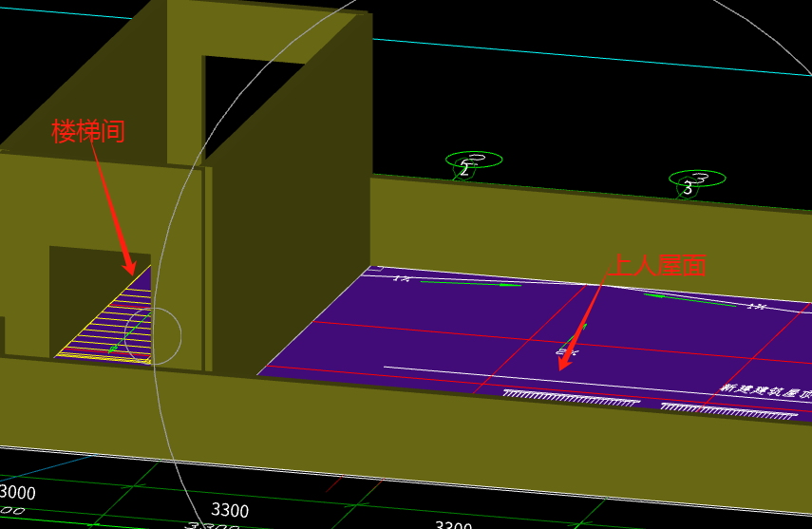Click the white roof label text on purple slab
The width and height of the screenshot is (812, 529).
[766, 391]
